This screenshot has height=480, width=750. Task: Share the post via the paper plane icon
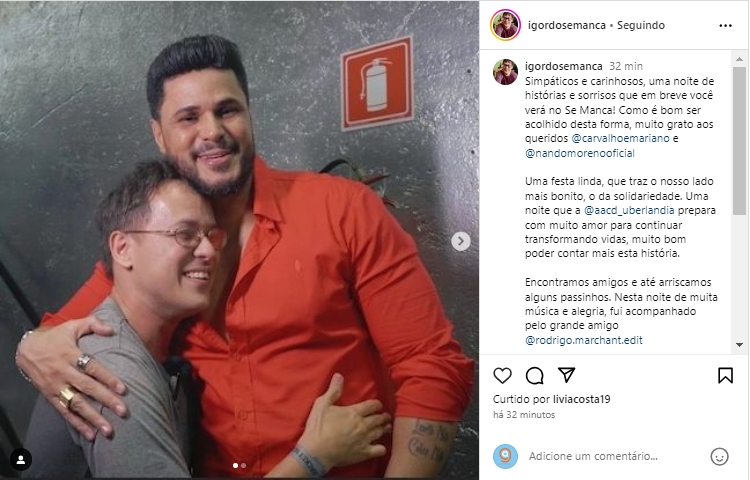pyautogui.click(x=566, y=375)
